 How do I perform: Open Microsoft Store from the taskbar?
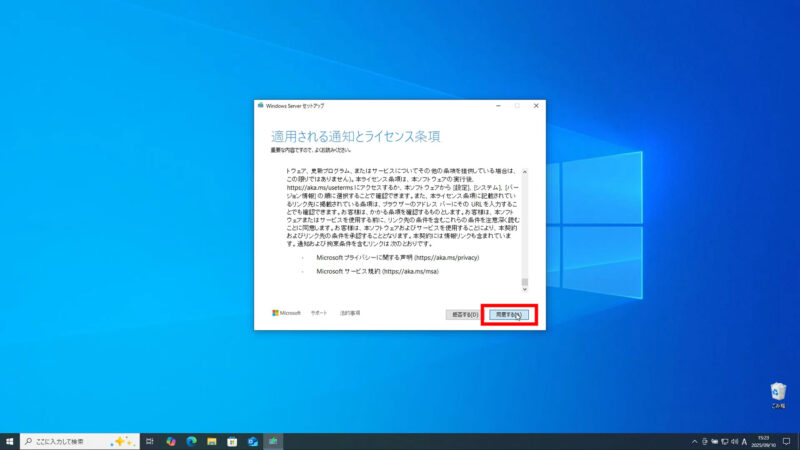click(232, 441)
